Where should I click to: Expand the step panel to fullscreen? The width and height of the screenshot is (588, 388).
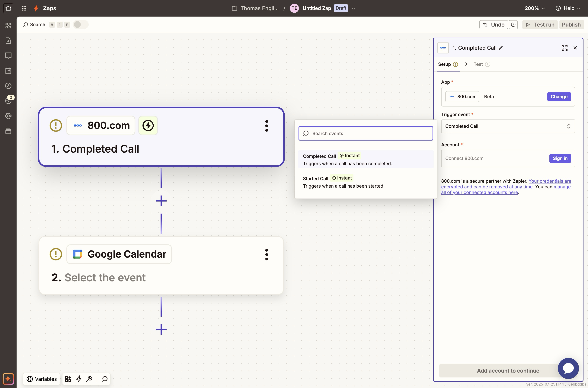pyautogui.click(x=564, y=48)
